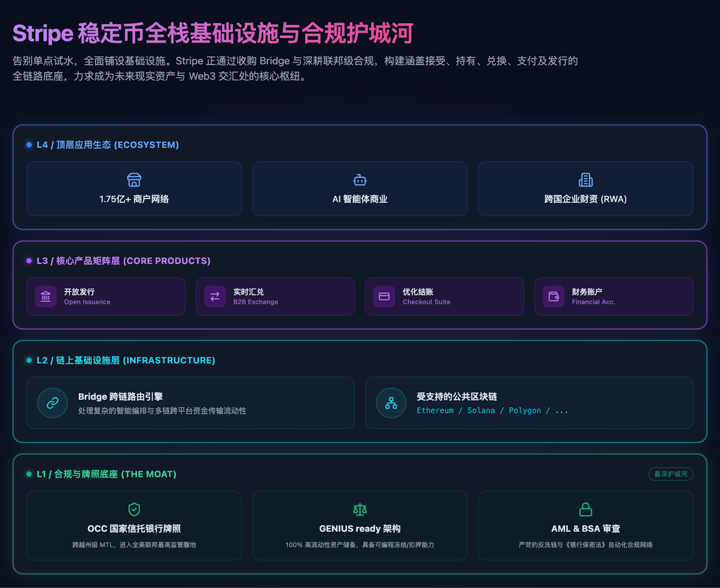Click the 100% 高流动性资产储备 description line
Viewport: 720px width, 588px height.
(360, 545)
